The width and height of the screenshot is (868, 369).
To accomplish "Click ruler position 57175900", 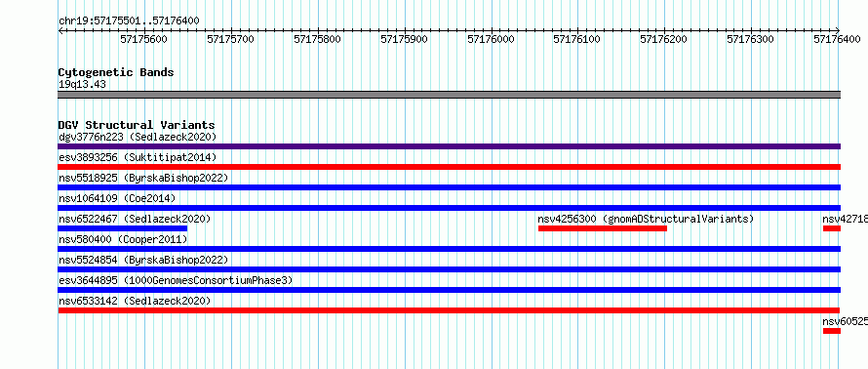I will [404, 39].
